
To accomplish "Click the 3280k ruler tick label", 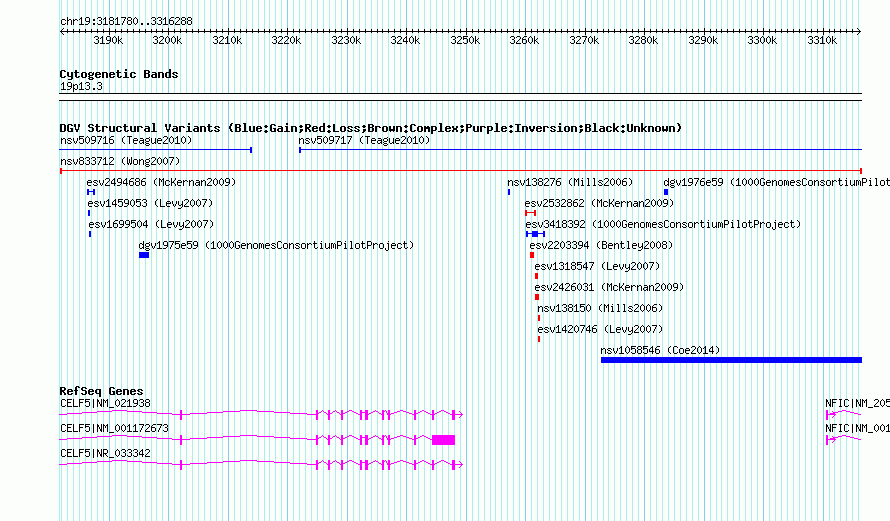I will click(x=643, y=40).
